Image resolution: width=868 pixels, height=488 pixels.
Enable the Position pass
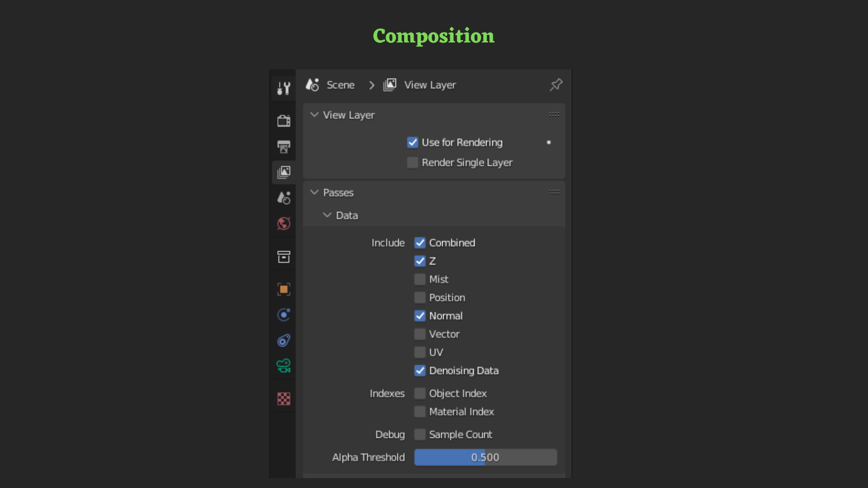420,297
